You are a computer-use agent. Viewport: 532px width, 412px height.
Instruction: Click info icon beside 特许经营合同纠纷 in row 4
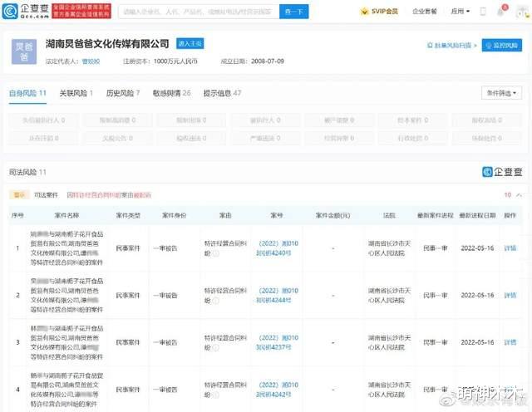[x=216, y=395]
